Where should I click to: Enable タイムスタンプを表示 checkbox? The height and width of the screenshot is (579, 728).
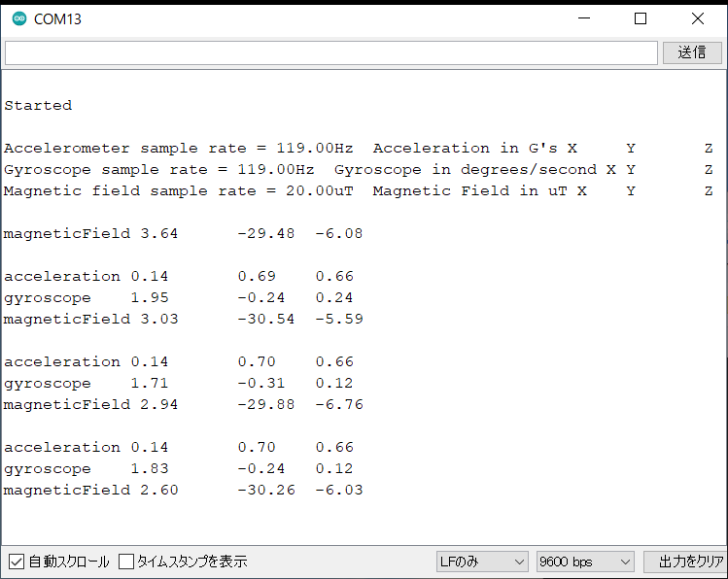[125, 562]
